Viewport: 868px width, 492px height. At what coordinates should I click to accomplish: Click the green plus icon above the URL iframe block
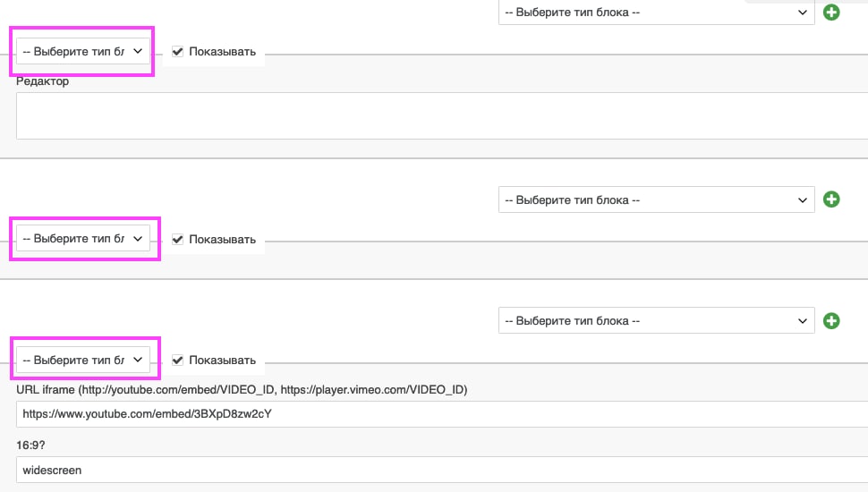[831, 320]
